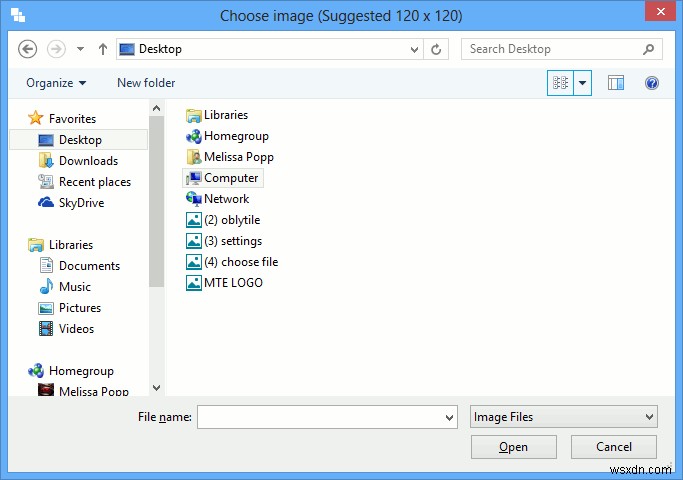683x480 pixels.
Task: Create a New folder
Action: (x=146, y=83)
